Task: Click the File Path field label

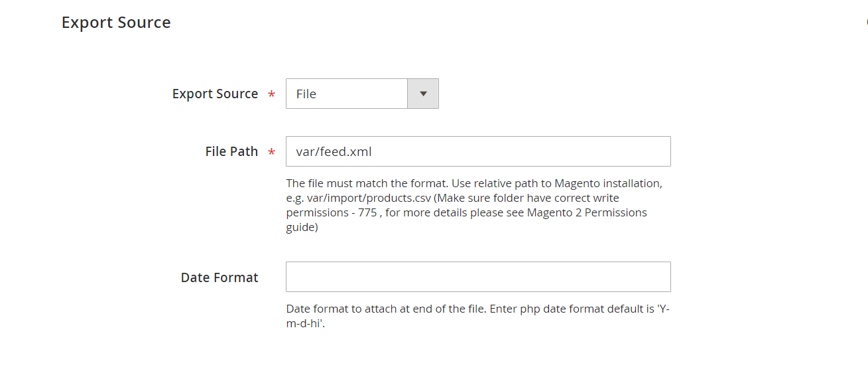Action: point(231,151)
